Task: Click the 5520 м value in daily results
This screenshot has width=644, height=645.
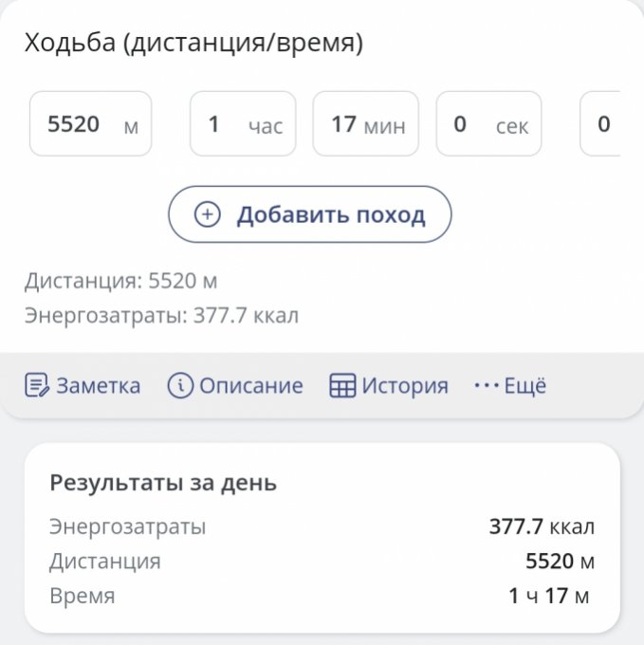Action: point(560,562)
